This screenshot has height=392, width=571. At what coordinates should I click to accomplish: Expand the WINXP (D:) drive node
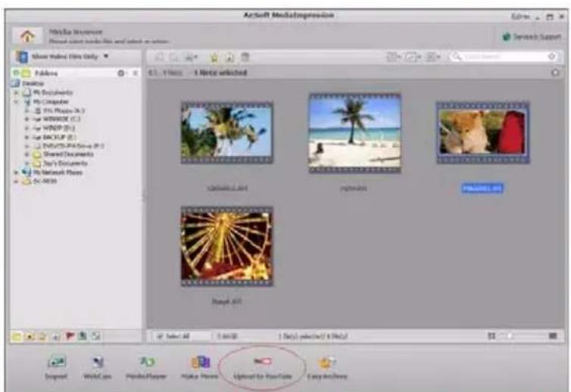tap(27, 128)
